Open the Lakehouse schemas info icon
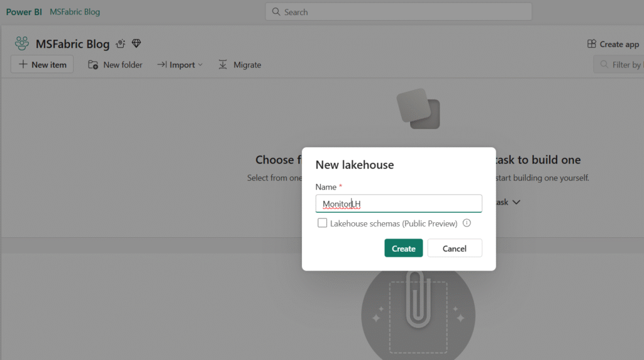644x360 pixels. pos(467,223)
